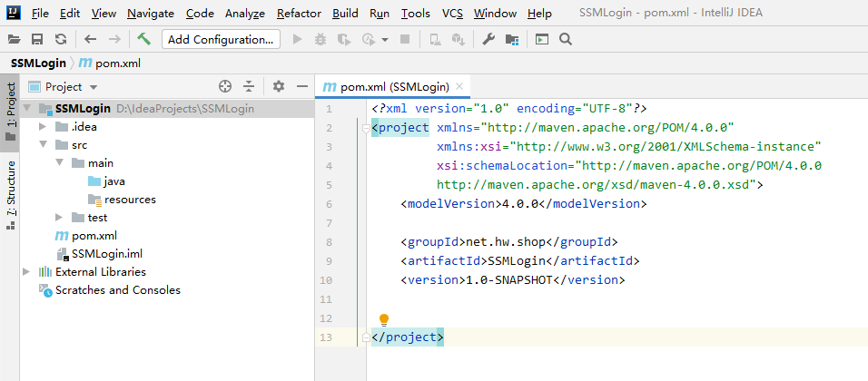
Task: Open the Edit menu
Action: (70, 14)
